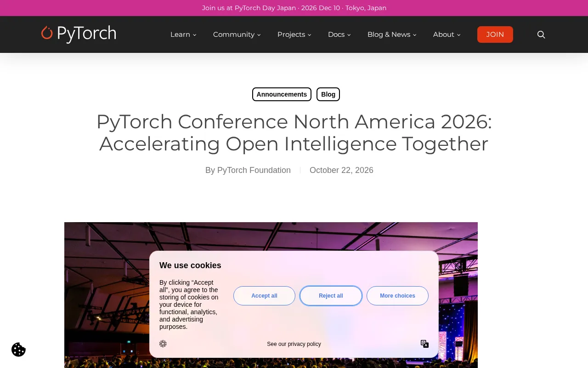Expand the Docs menu
588x368 pixels.
click(339, 34)
